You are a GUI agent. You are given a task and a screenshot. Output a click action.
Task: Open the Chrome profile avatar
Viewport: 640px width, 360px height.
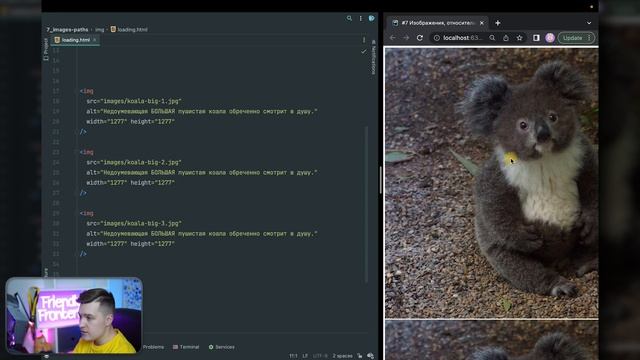pyautogui.click(x=550, y=38)
